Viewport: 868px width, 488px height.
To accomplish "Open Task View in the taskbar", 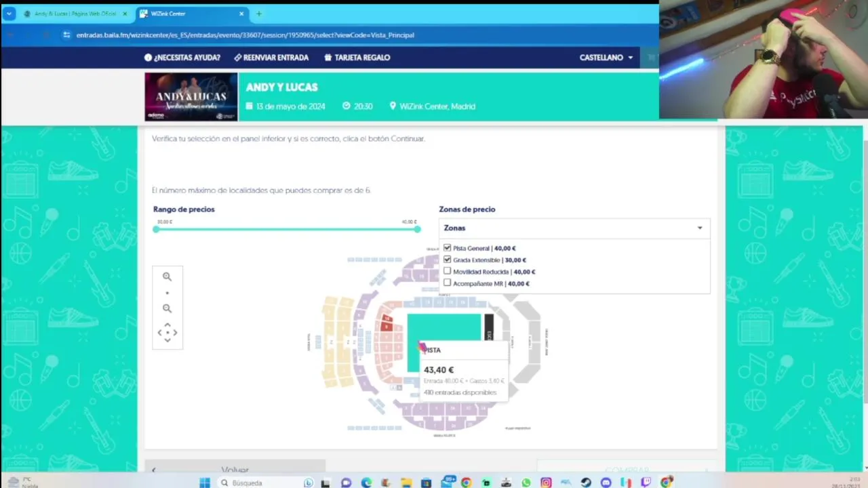I will 325,483.
